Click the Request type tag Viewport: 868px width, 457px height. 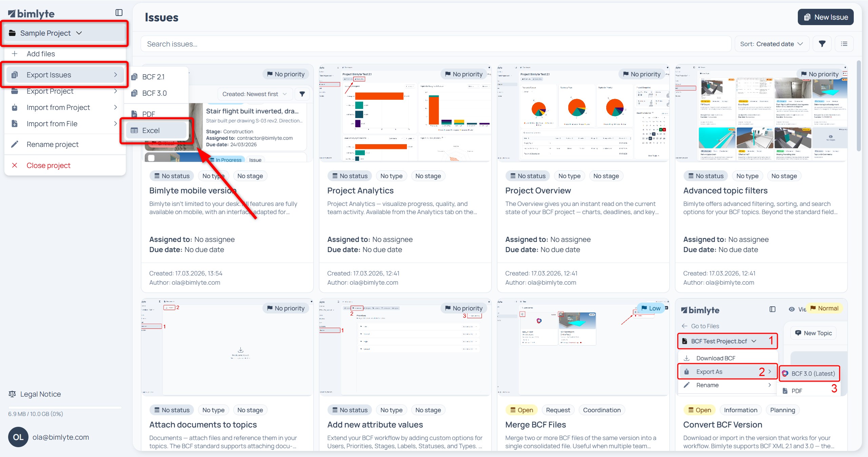[558, 410]
